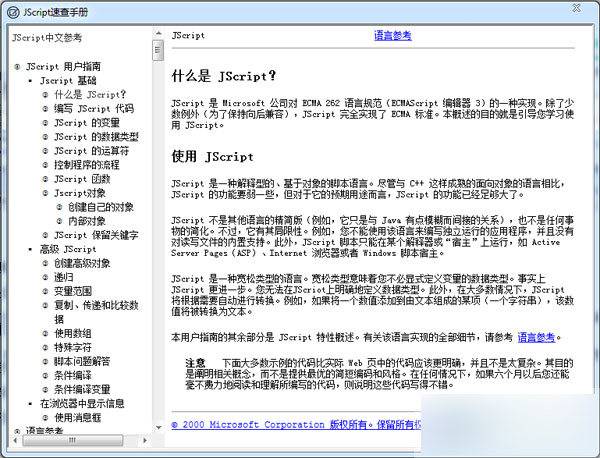Click the horizontal scroll-right arrow of tree panel
This screenshot has width=600, height=458.
[145, 440]
